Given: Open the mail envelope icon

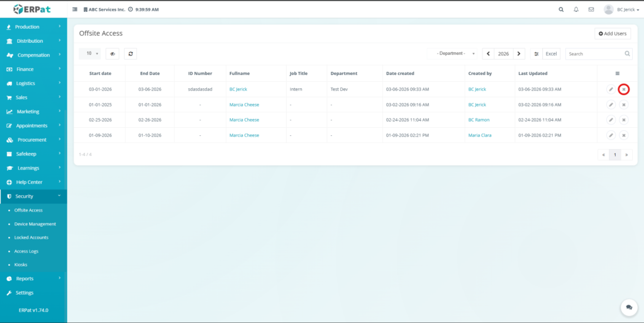Looking at the screenshot, I should 591,9.
